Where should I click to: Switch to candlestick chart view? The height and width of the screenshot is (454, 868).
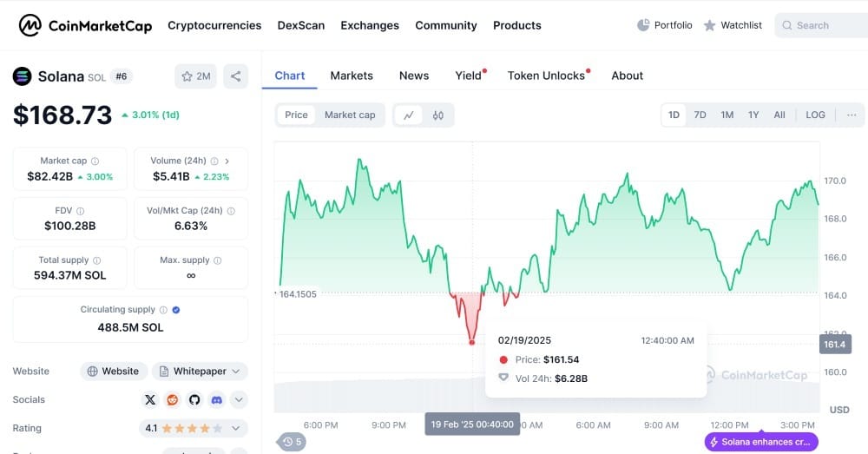coord(438,115)
